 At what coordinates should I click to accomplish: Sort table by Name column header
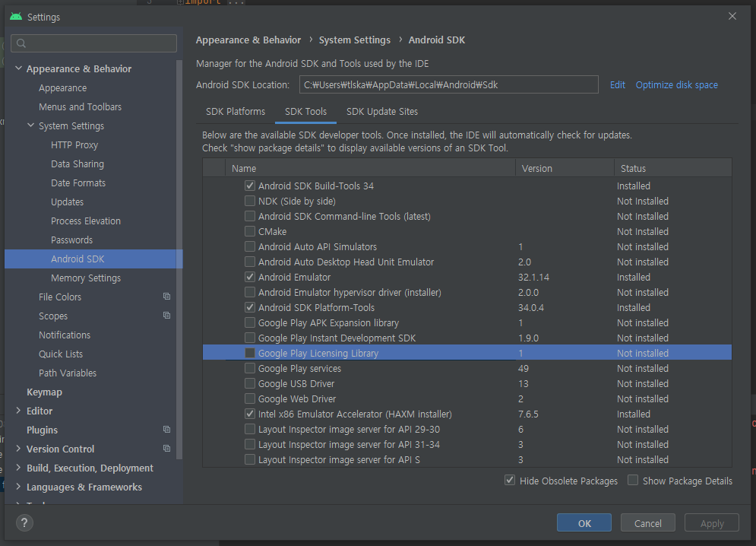pyautogui.click(x=370, y=168)
